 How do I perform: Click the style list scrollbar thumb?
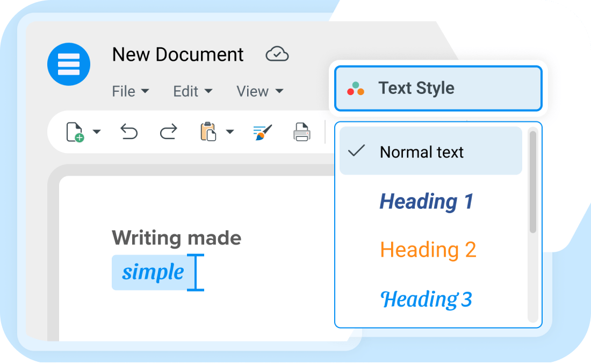pos(532,182)
